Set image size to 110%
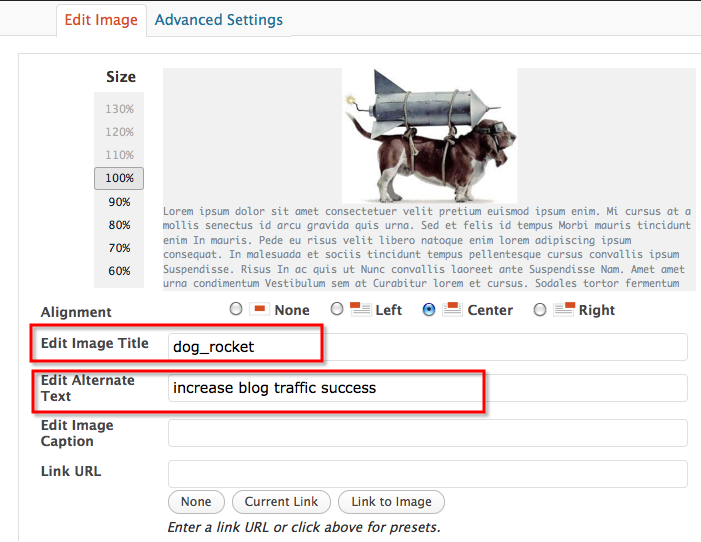The height and width of the screenshot is (542, 701). click(119, 155)
